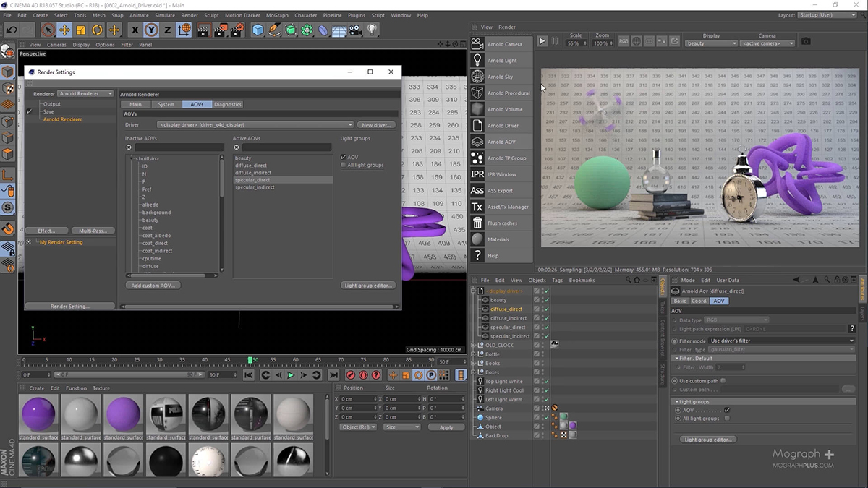868x488 pixels.
Task: Activate the Scale tool in top toolbar
Action: click(80, 30)
